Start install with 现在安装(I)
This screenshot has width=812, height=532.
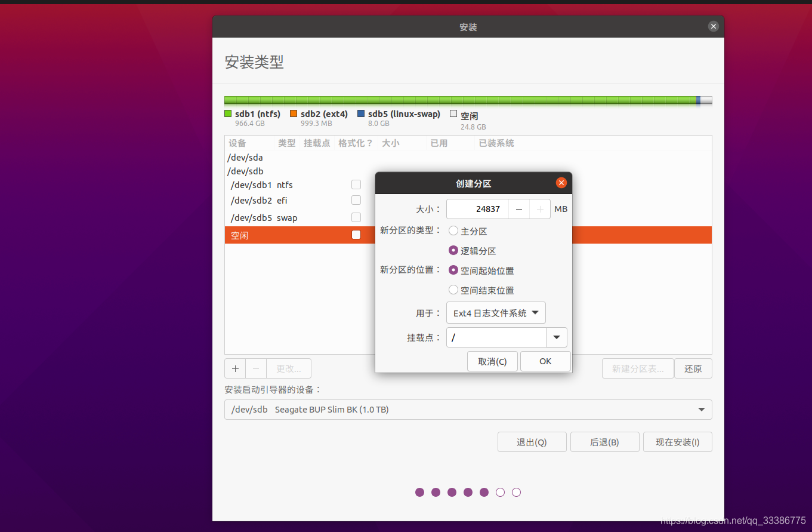click(x=678, y=442)
